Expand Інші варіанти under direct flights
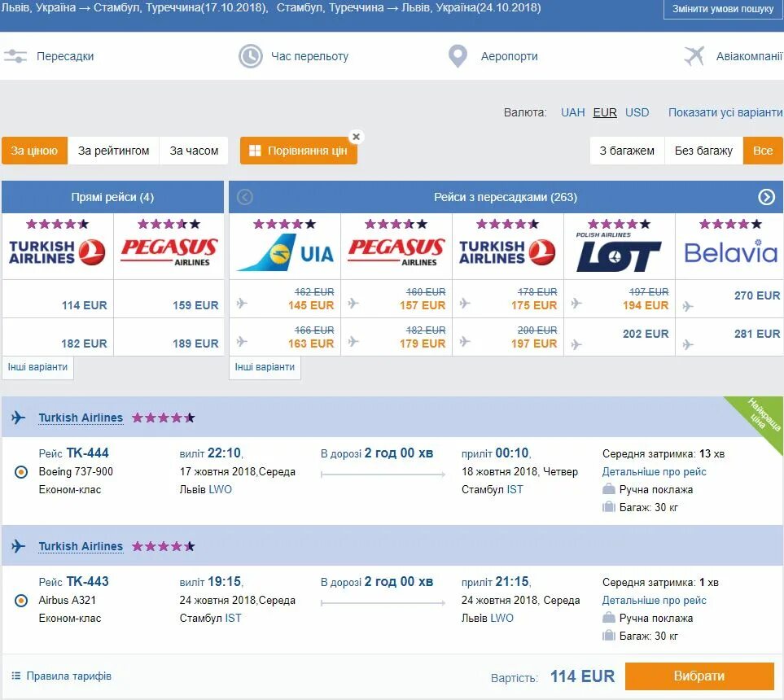The height and width of the screenshot is (700, 784). click(x=37, y=367)
